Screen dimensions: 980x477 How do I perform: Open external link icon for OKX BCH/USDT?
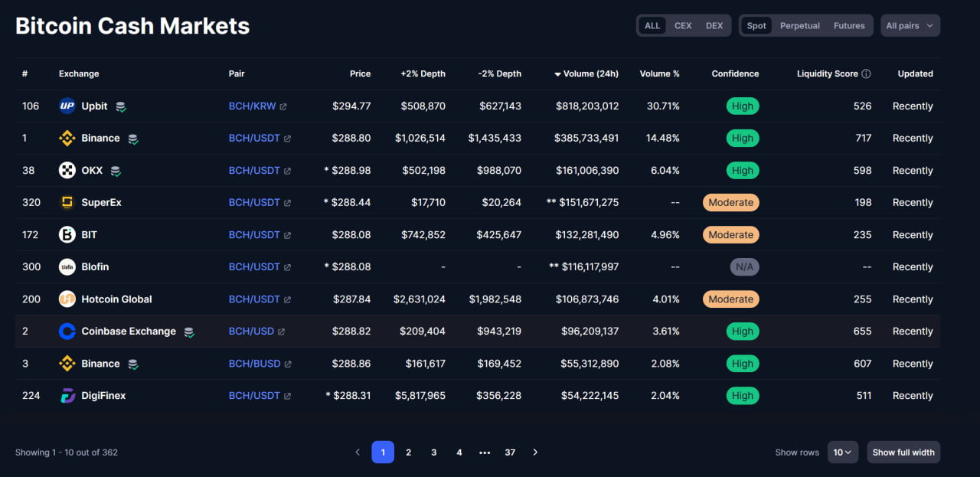click(287, 171)
